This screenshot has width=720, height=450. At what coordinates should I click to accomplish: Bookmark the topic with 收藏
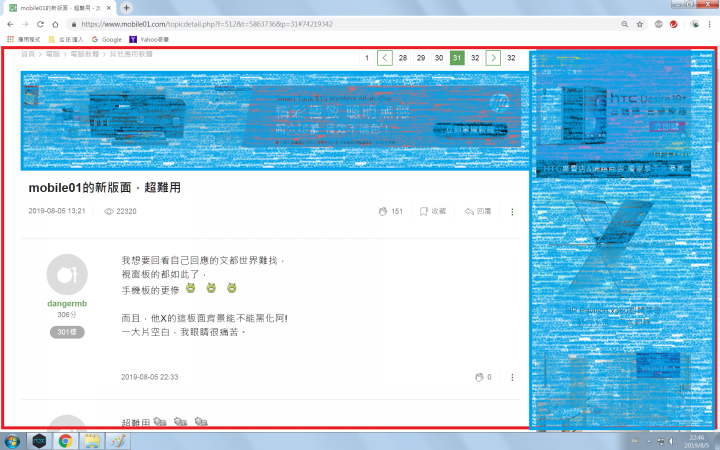pyautogui.click(x=433, y=211)
